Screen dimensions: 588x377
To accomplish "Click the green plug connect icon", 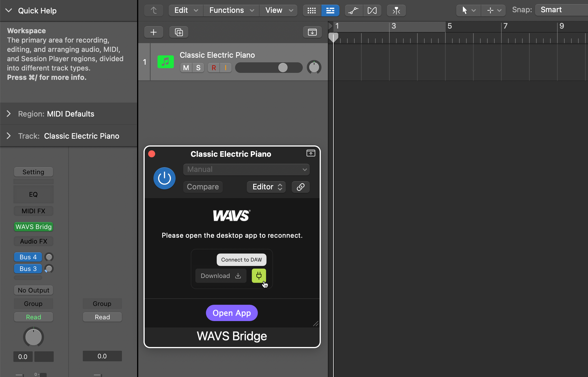I will [x=259, y=275].
